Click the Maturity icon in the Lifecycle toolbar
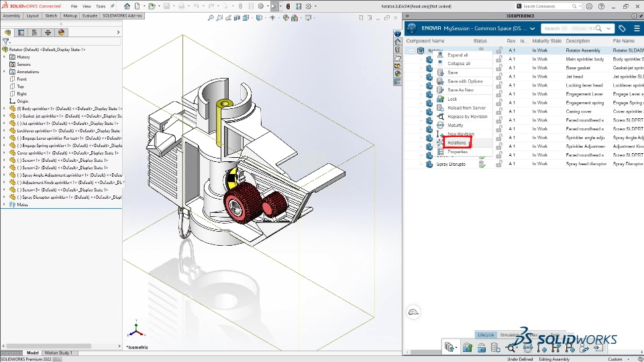Image resolution: width=644 pixels, height=362 pixels. (528, 348)
